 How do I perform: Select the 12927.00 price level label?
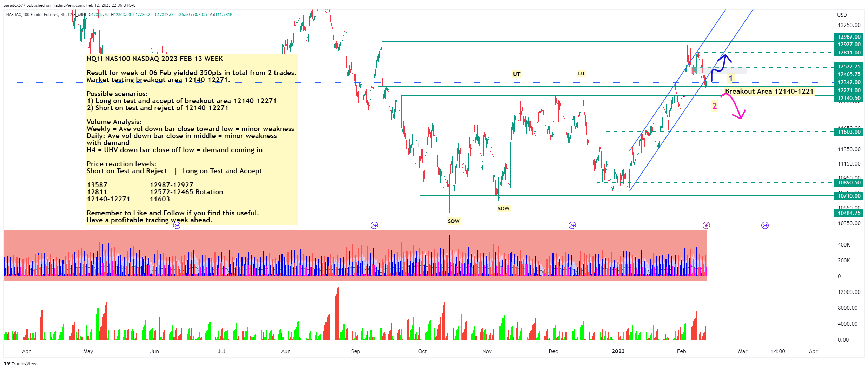click(x=848, y=45)
